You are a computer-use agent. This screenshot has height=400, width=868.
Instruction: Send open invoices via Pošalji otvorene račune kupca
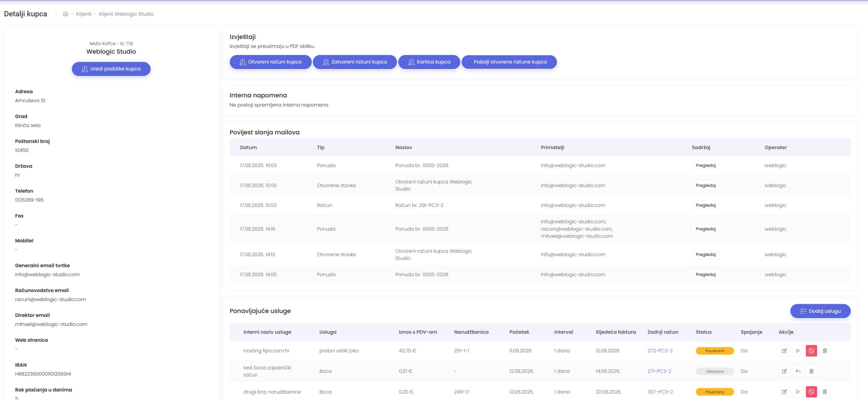click(509, 62)
